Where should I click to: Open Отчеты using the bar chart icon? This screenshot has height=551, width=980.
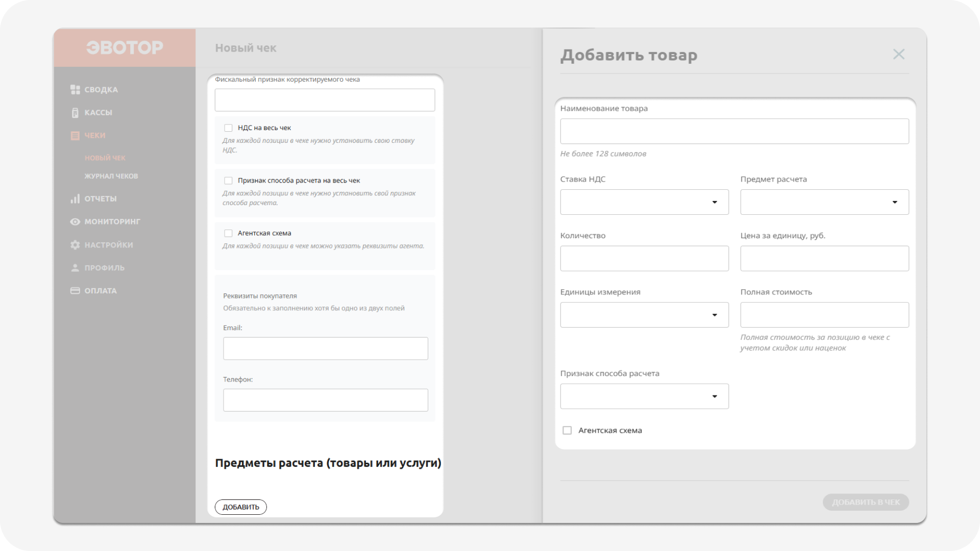(x=75, y=199)
